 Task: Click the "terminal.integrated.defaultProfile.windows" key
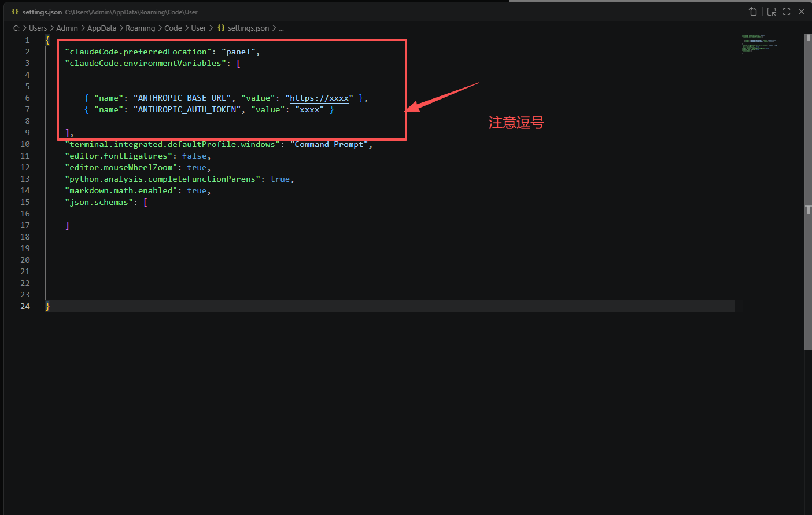(x=172, y=145)
